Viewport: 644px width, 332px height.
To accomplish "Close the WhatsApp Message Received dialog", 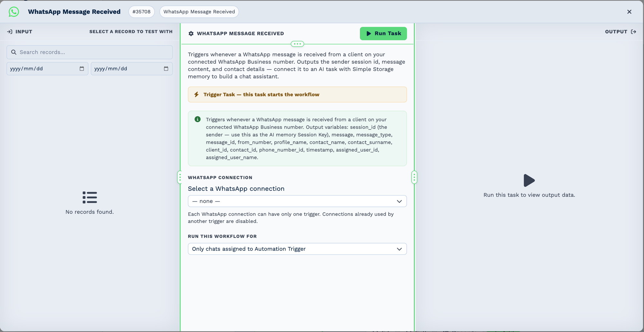I will 629,12.
